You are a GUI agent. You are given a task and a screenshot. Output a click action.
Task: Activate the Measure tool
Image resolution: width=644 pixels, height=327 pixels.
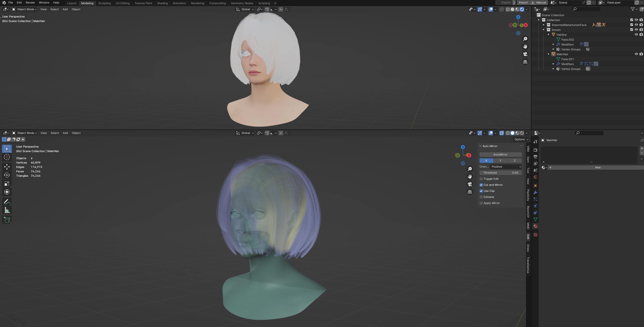tap(7, 210)
